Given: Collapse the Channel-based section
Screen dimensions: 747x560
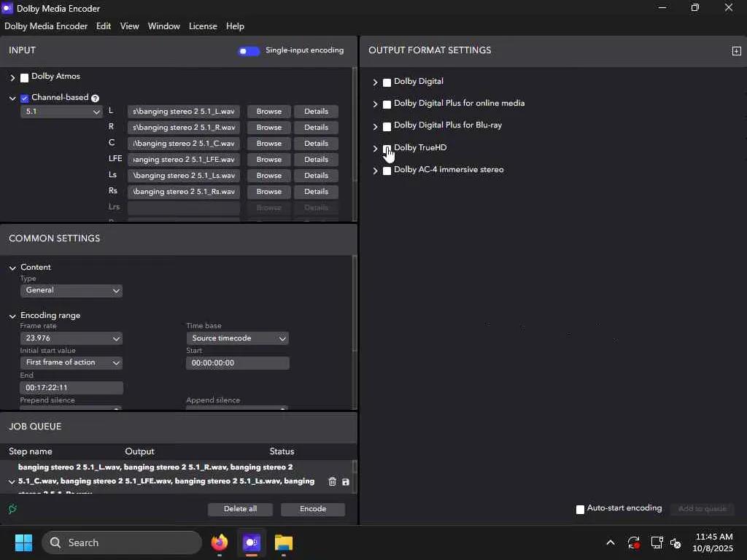Looking at the screenshot, I should tap(12, 98).
